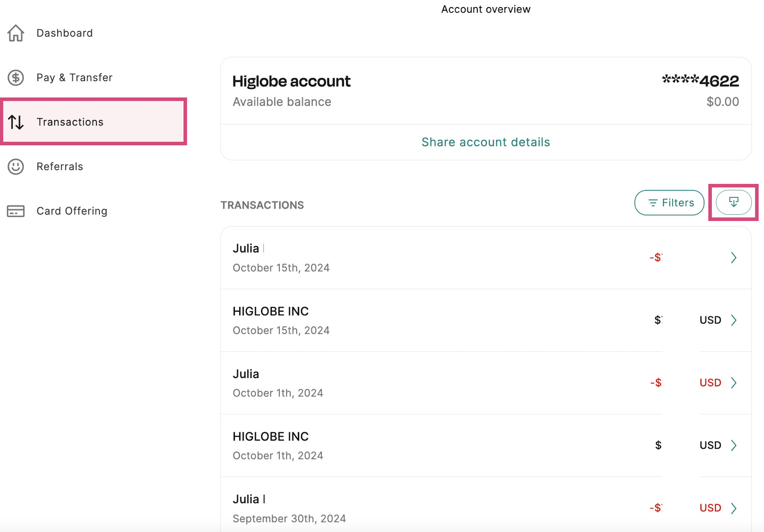Click the filter lines icon in Filters
The width and height of the screenshot is (764, 532).
point(653,203)
